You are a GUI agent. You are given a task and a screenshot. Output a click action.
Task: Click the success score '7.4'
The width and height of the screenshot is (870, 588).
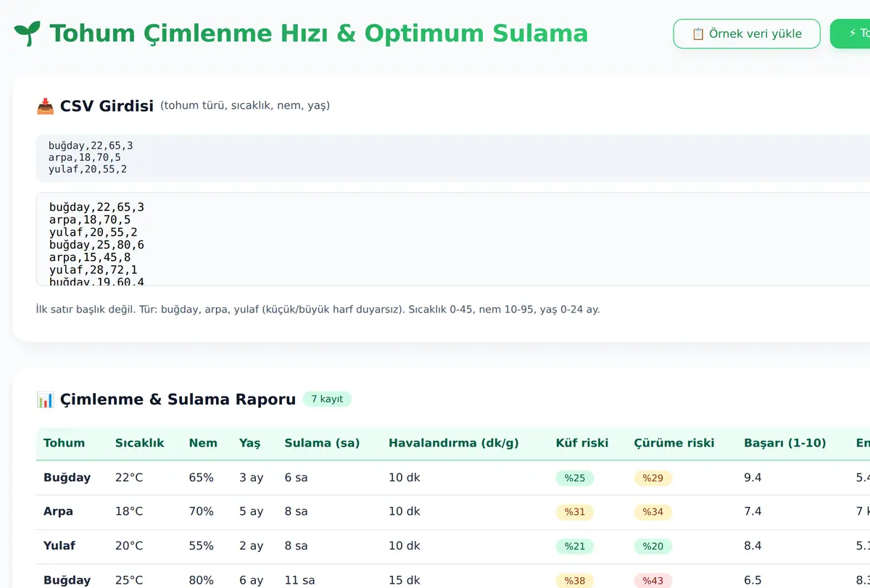pos(753,512)
